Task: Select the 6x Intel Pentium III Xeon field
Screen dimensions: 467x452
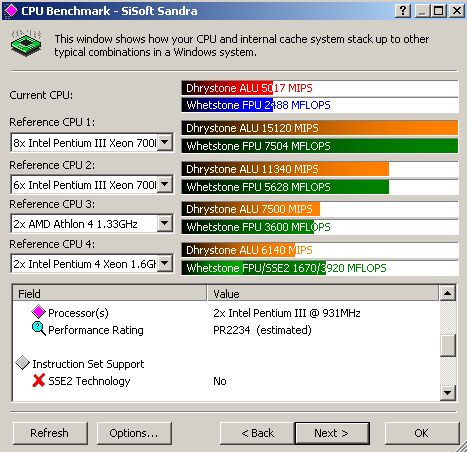Action: [x=92, y=184]
